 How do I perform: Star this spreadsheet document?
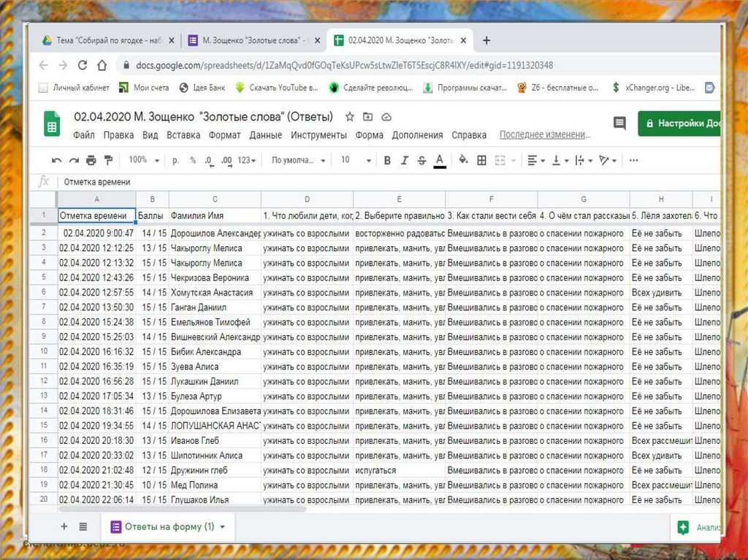(350, 117)
